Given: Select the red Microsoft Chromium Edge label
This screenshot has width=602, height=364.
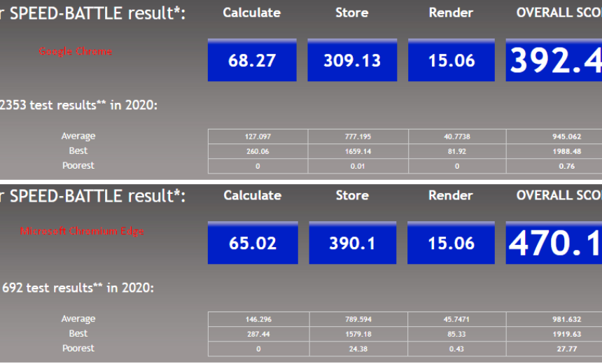Looking at the screenshot, I should click(82, 231).
